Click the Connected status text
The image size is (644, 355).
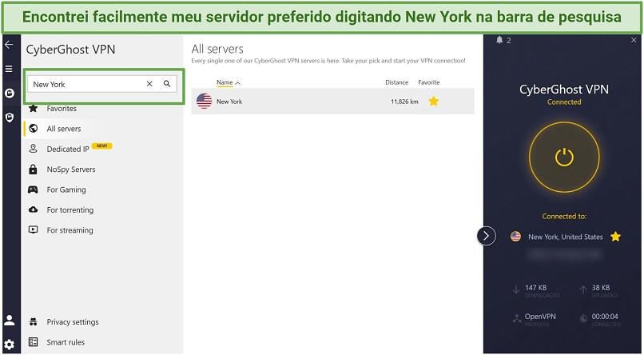[564, 102]
